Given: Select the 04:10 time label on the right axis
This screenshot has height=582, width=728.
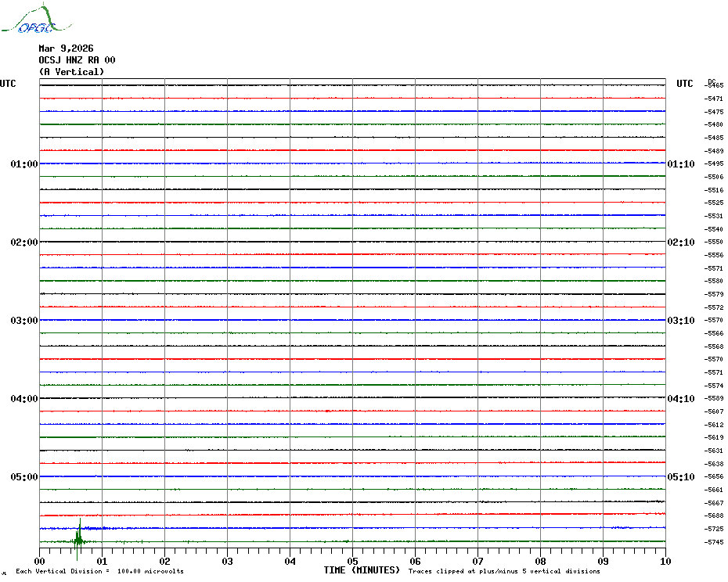Looking at the screenshot, I should pyautogui.click(x=680, y=399).
